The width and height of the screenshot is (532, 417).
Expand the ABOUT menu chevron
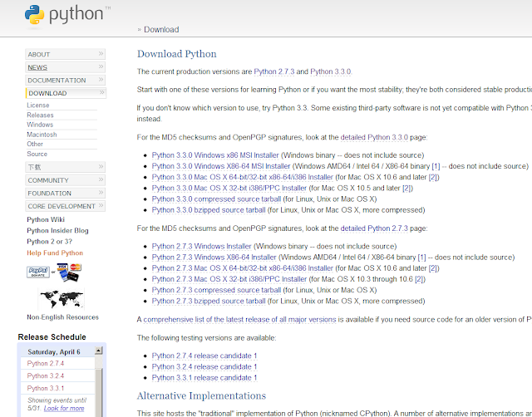point(101,53)
